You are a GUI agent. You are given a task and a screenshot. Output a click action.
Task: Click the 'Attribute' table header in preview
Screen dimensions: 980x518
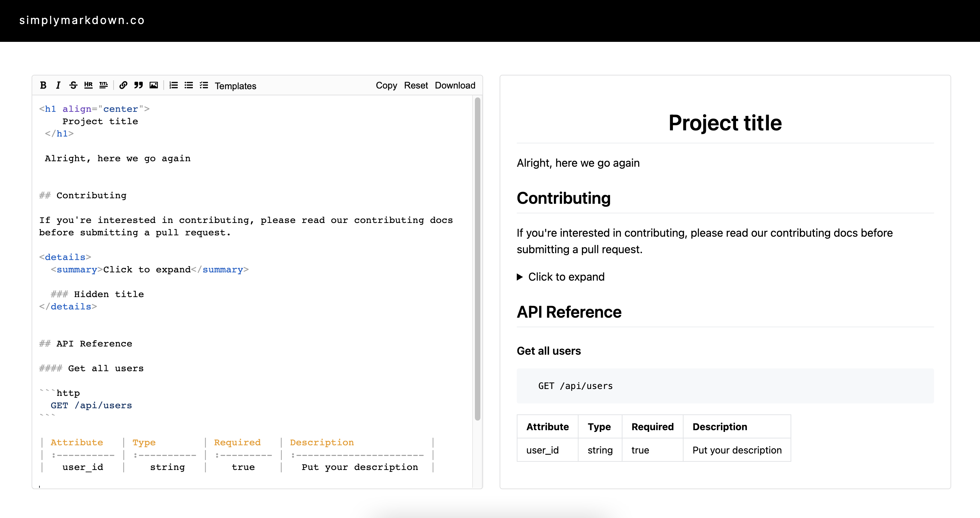[547, 427]
